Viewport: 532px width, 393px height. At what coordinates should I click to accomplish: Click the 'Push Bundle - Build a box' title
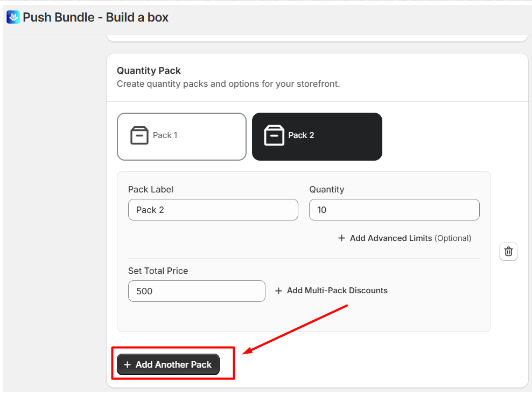[95, 17]
